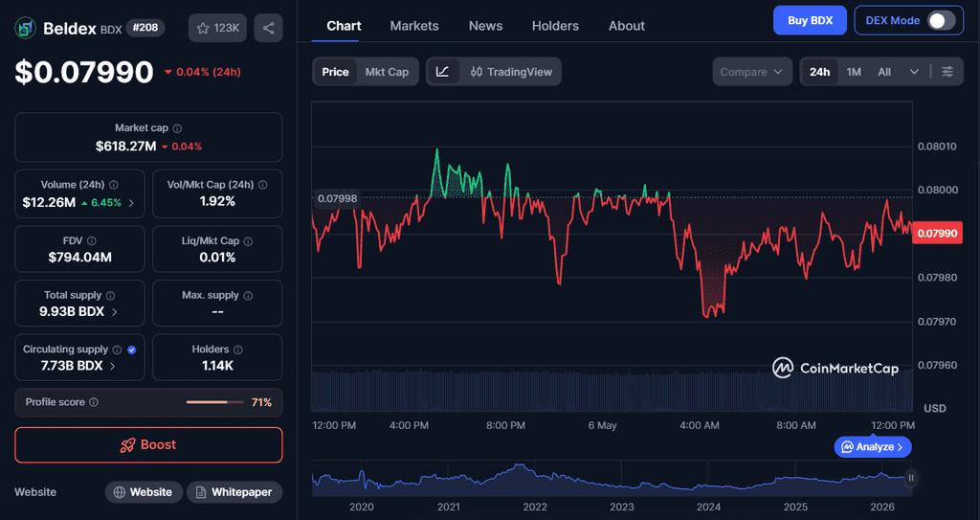Click the Beldex coin logo icon
980x520 pixels.
[26, 28]
